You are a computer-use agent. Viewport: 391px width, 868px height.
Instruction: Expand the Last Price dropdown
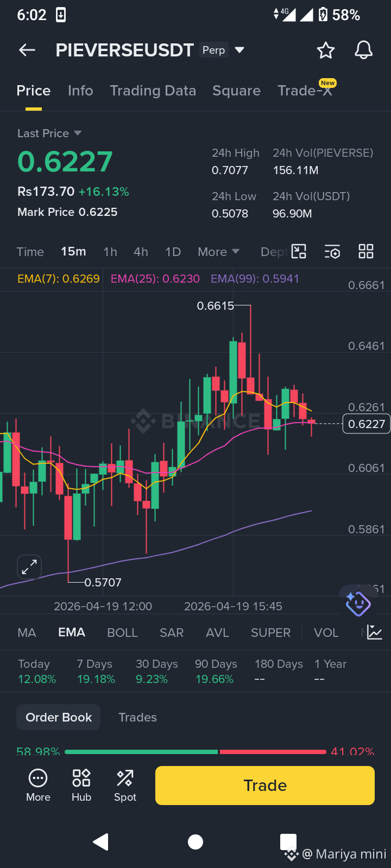pos(49,133)
